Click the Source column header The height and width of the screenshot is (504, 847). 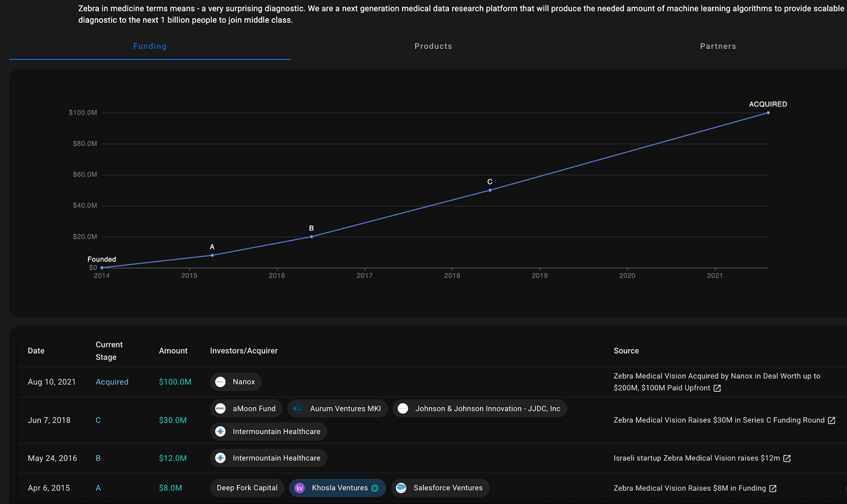627,351
